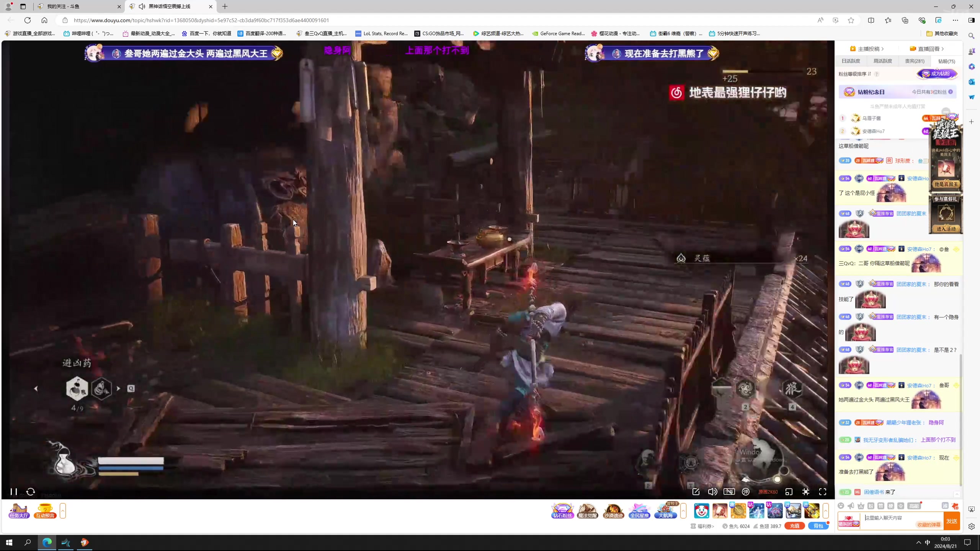Open new browser tab plus button

(225, 7)
